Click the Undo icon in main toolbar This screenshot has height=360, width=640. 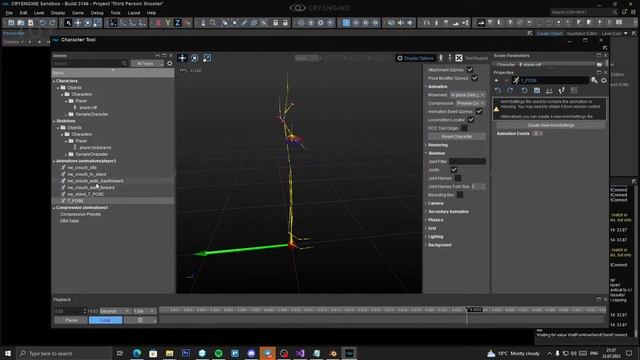42,23
